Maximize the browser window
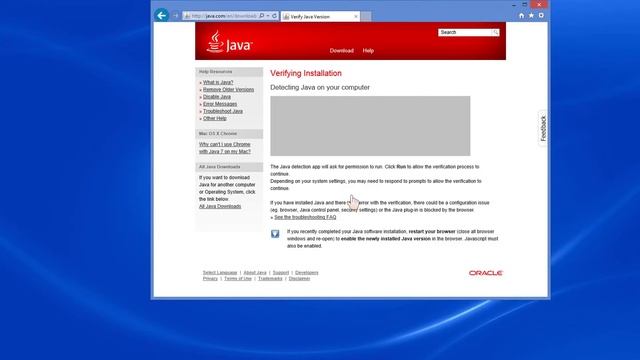Screen dimensions: 640x360 [x=524, y=5]
